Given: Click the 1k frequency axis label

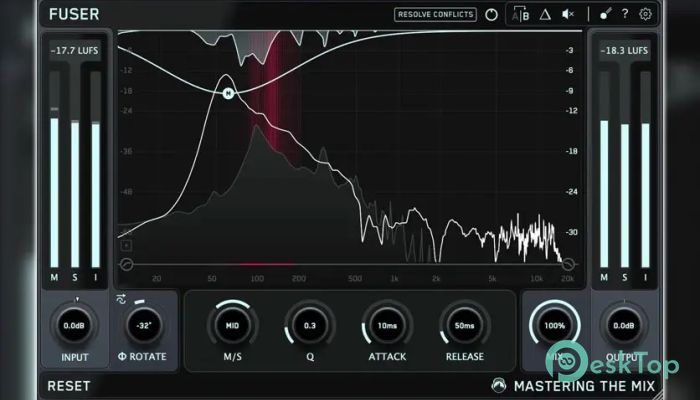Looking at the screenshot, I should click(x=394, y=279).
